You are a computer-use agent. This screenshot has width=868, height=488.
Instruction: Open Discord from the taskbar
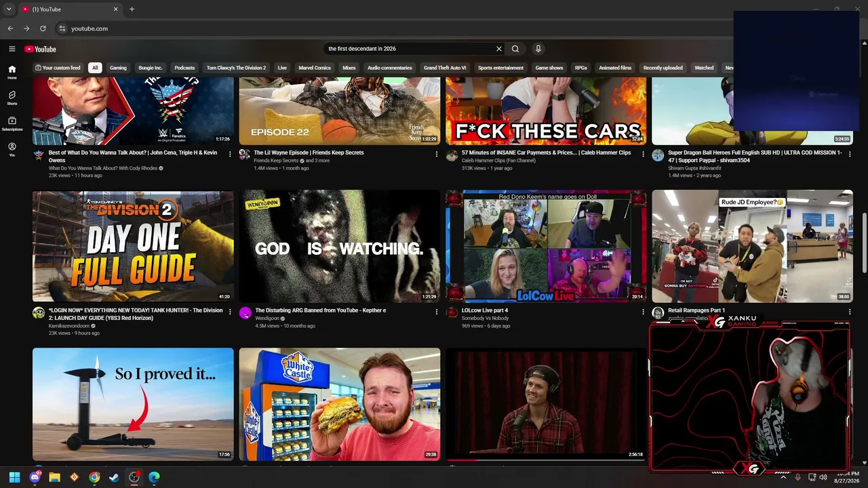[35, 477]
